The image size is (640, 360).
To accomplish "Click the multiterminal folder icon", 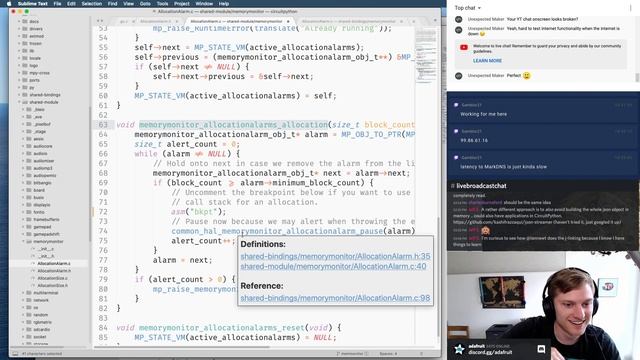I will pyautogui.click(x=29, y=293).
